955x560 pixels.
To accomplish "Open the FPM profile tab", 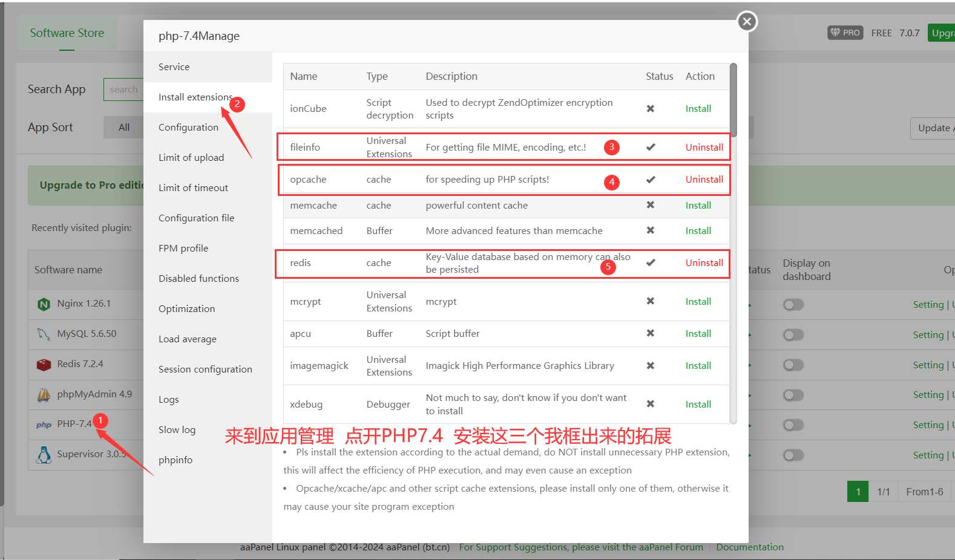I will point(208,248).
